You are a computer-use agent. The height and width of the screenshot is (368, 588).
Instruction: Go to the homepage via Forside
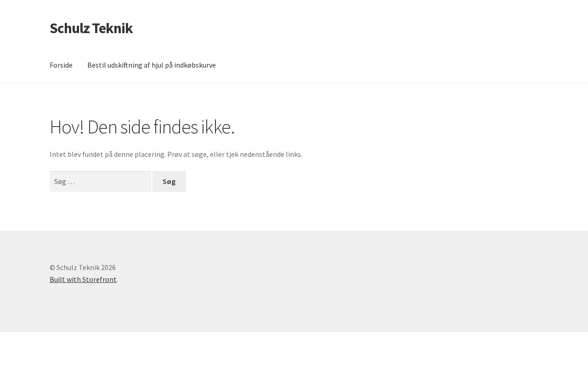click(61, 65)
